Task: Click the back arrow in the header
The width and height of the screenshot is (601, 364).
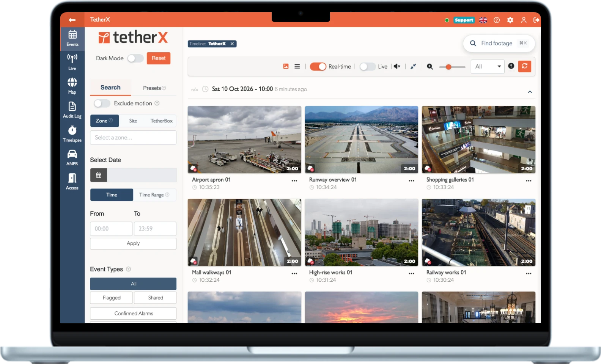Action: 72,20
